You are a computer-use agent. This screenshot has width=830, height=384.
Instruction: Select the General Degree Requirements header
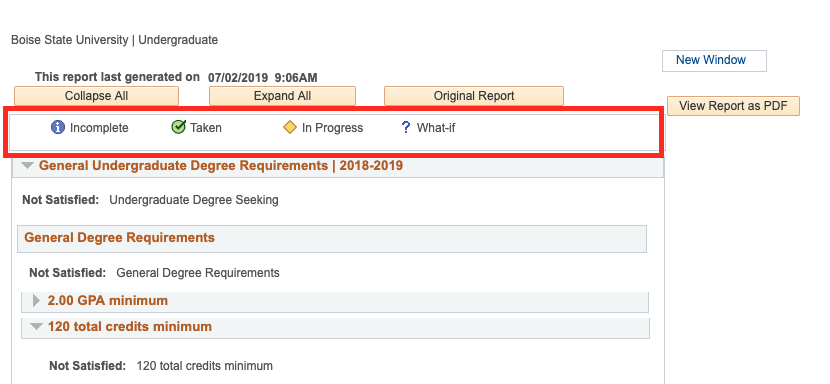[x=332, y=238]
